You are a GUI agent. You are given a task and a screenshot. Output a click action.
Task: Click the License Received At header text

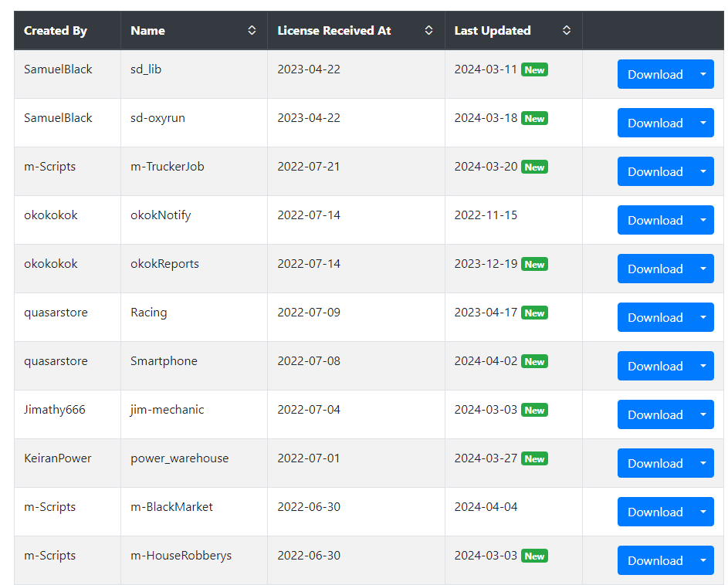pyautogui.click(x=334, y=31)
